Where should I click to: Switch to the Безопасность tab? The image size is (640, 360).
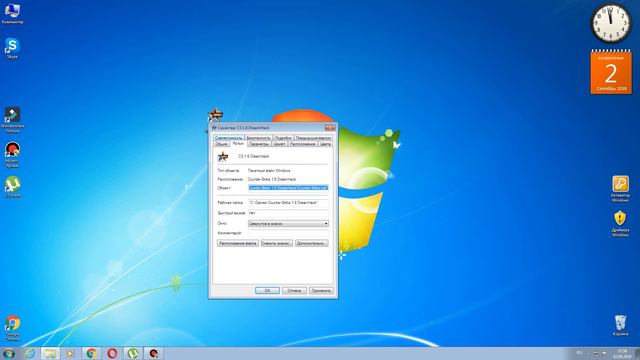pyautogui.click(x=258, y=138)
